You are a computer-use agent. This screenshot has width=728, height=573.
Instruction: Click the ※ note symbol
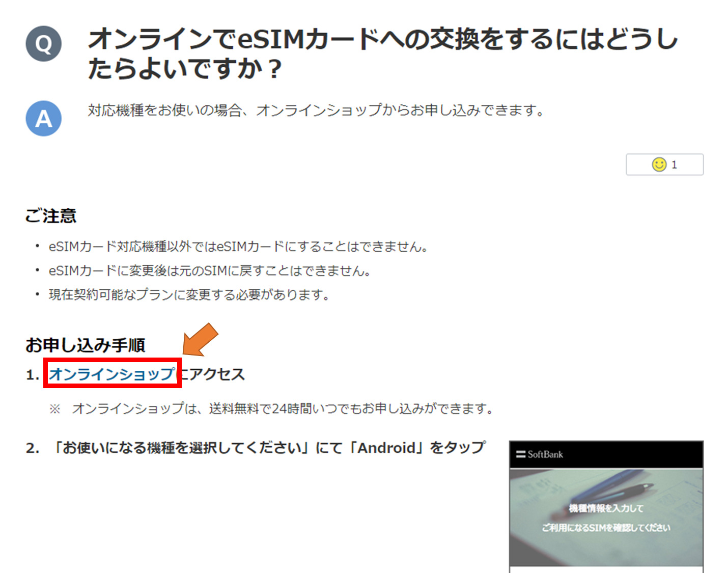[x=54, y=408]
